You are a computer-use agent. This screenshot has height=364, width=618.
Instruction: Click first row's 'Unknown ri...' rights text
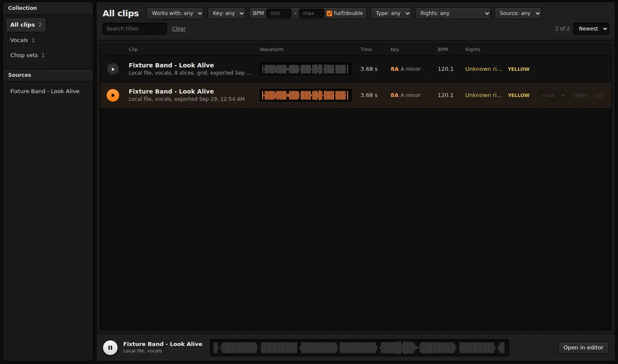coord(484,69)
